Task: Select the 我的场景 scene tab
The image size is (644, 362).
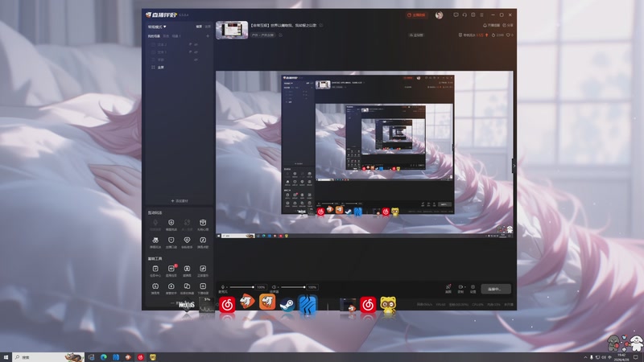Action: (x=154, y=36)
